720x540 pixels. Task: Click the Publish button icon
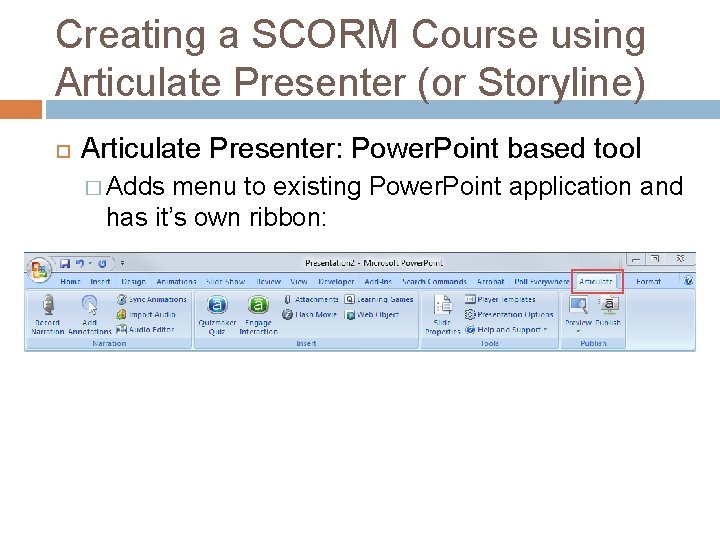click(609, 305)
